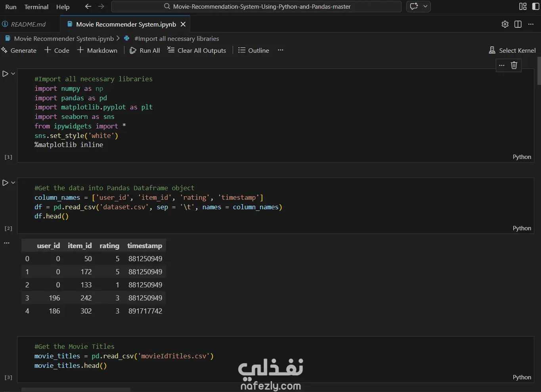The height and width of the screenshot is (392, 541).
Task: Open the Run menu
Action: (x=11, y=7)
